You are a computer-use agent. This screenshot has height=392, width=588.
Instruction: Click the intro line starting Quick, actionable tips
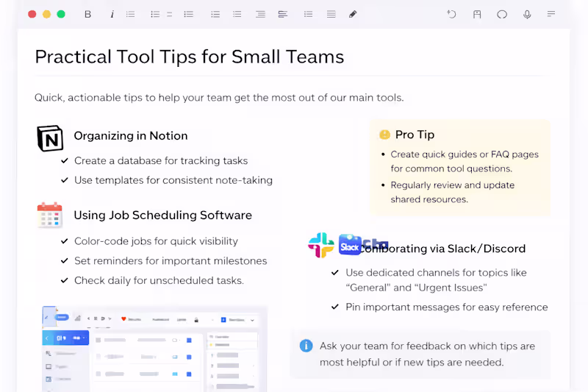coord(219,98)
